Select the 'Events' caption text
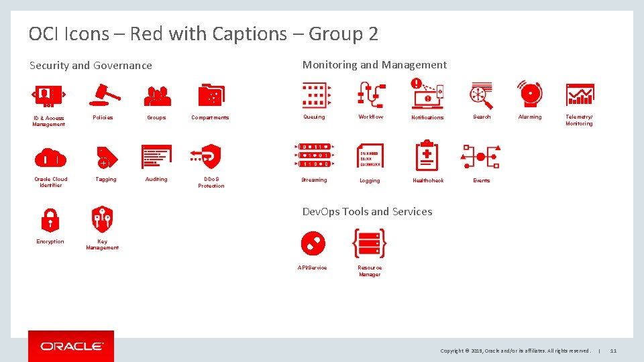 [x=482, y=180]
